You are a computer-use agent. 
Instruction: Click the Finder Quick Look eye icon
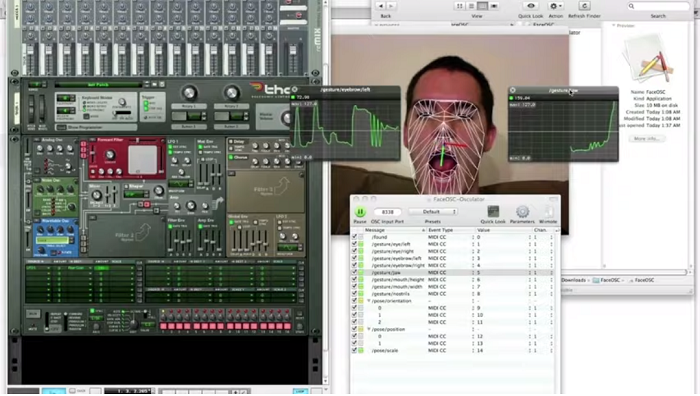pyautogui.click(x=531, y=6)
